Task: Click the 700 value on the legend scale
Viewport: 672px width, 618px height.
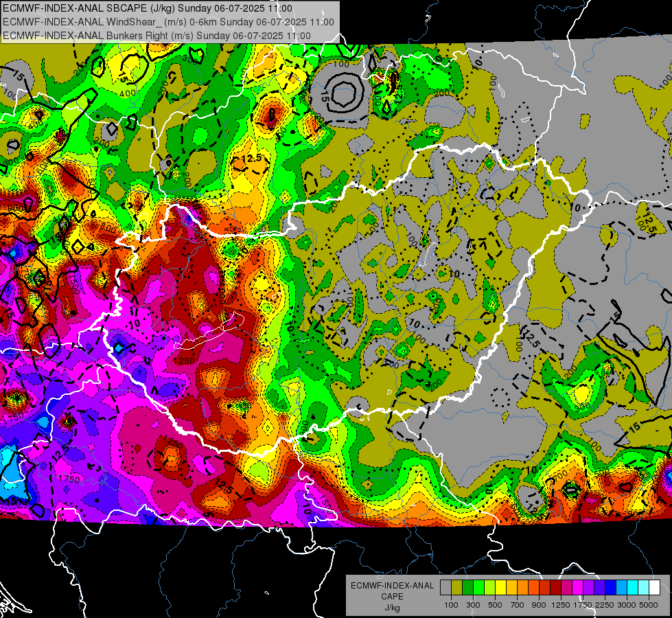Action: 518,605
